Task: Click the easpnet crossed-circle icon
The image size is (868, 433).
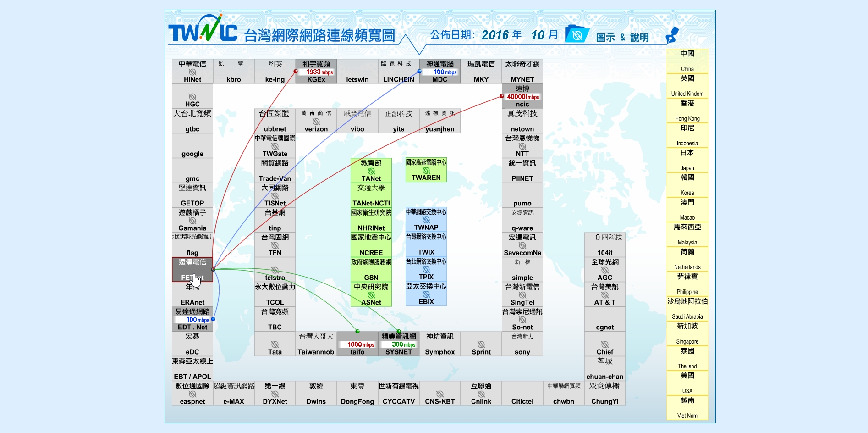Action: 192,394
